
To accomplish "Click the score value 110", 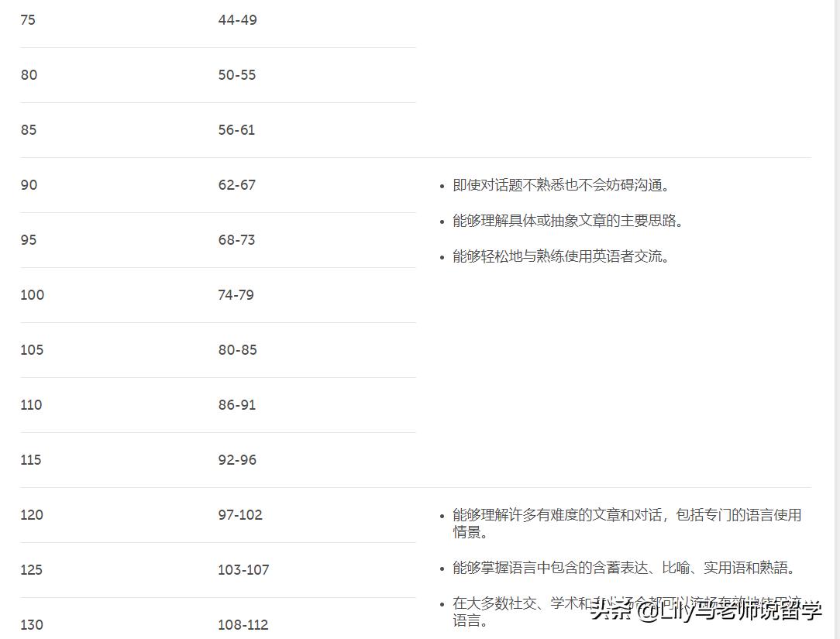I will coord(32,405).
